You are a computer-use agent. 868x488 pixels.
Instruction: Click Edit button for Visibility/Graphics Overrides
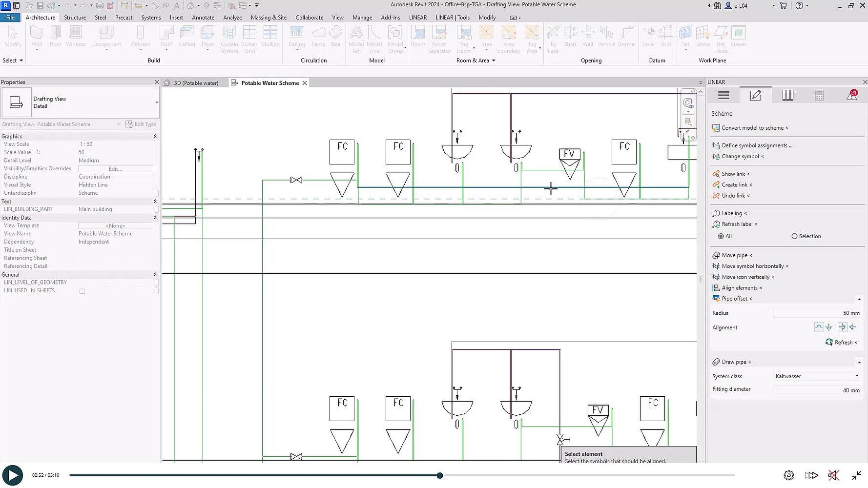[115, 168]
